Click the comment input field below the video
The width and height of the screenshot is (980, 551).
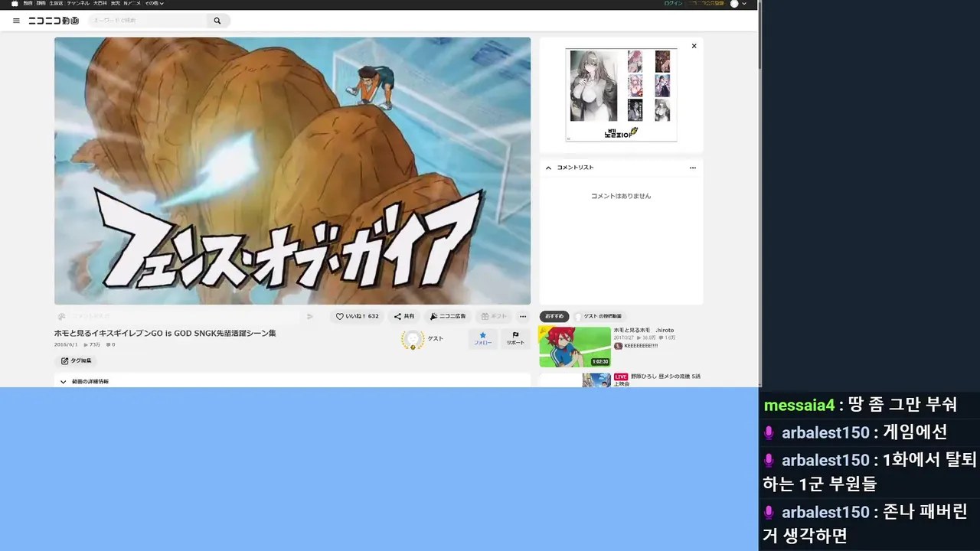pyautogui.click(x=184, y=316)
